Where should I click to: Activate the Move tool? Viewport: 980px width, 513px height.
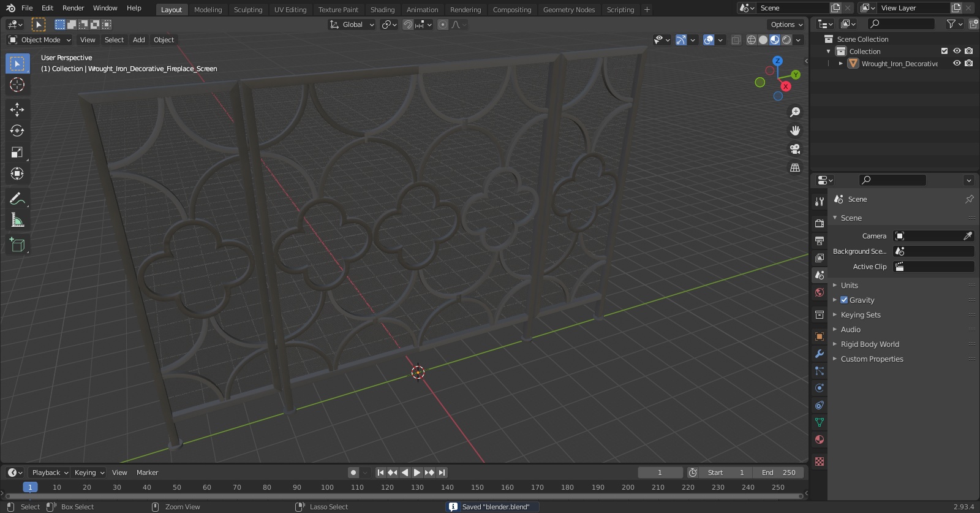tap(17, 110)
